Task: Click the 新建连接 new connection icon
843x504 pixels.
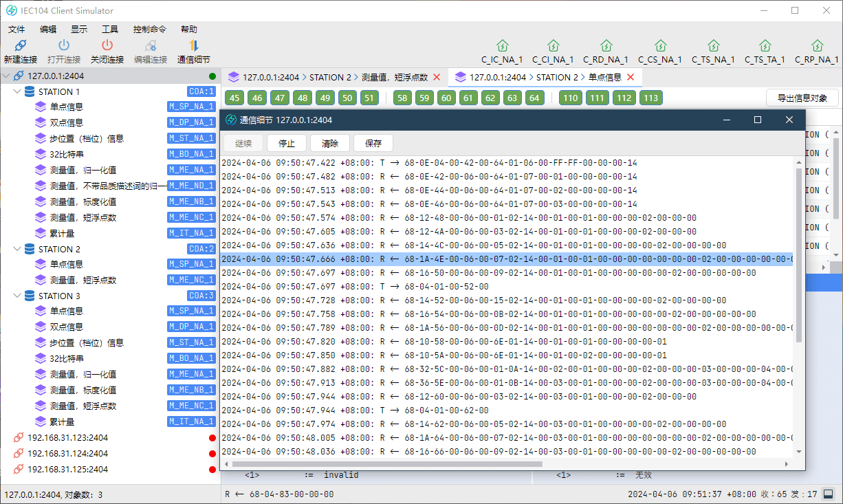Action: coord(20,45)
